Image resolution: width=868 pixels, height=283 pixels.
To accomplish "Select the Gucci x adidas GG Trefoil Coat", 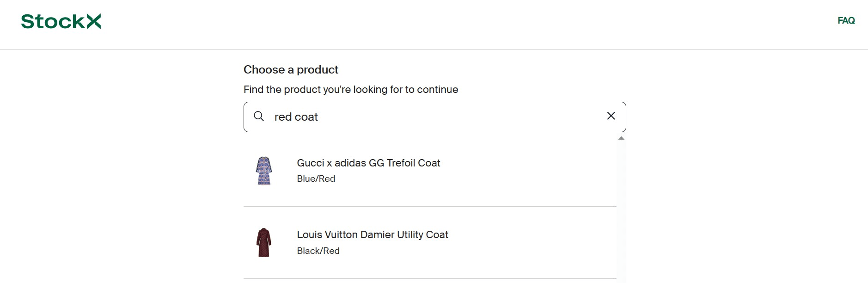I will pyautogui.click(x=368, y=163).
